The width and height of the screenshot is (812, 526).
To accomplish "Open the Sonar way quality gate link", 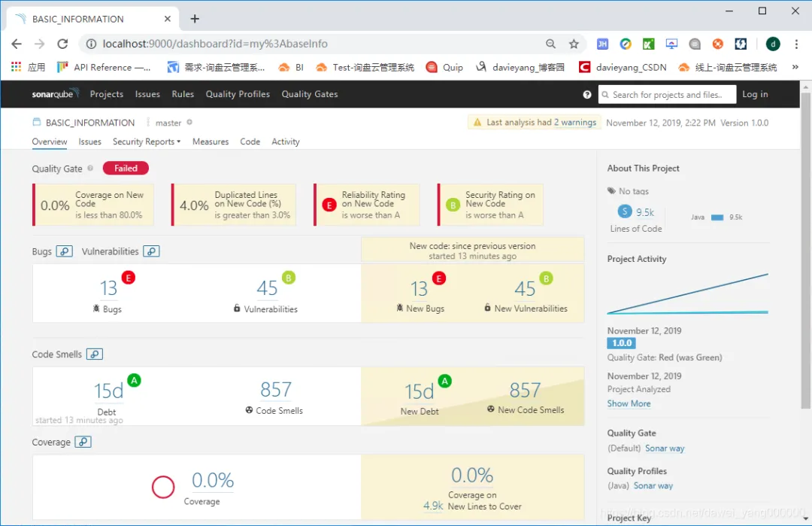I will pos(665,448).
